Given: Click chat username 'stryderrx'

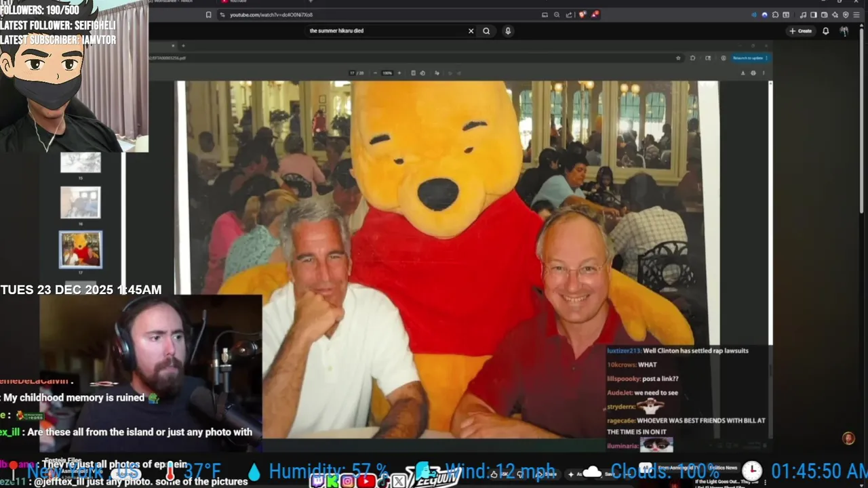Looking at the screenshot, I should (620, 407).
